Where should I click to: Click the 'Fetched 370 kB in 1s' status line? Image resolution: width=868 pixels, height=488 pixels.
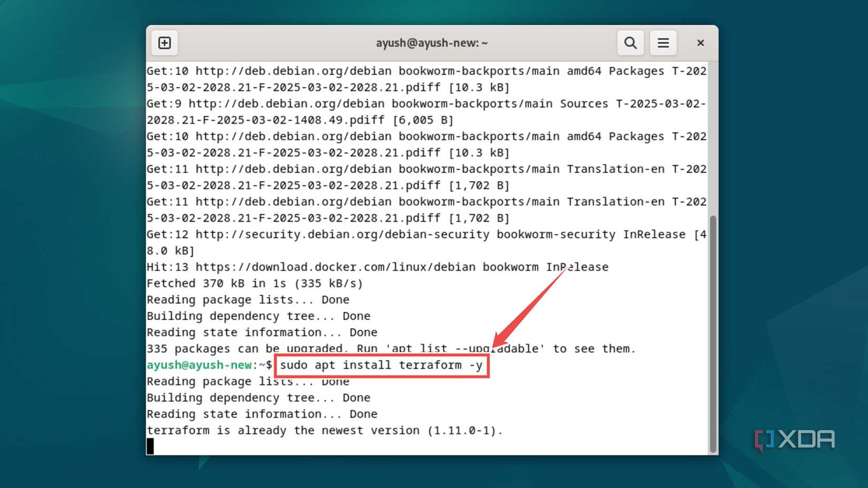255,283
